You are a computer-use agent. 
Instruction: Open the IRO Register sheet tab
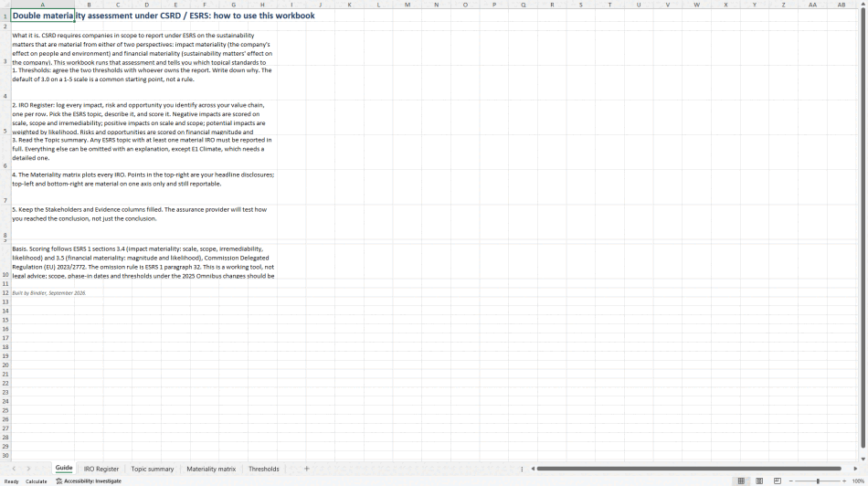tap(101, 469)
